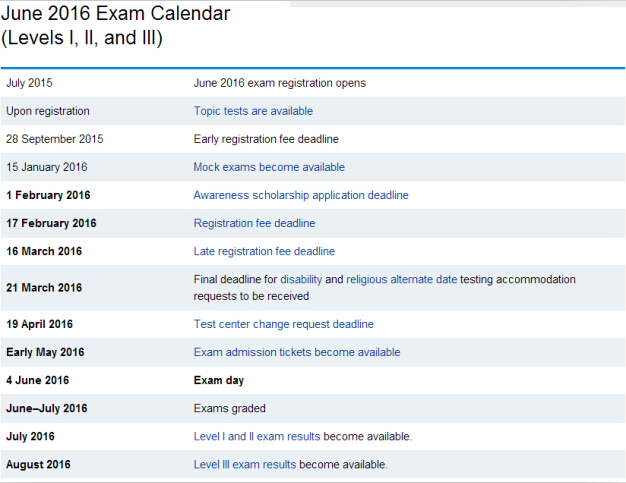Open the 17 February Registration fee deadline link
Screen dimensions: 626x483
coord(254,223)
